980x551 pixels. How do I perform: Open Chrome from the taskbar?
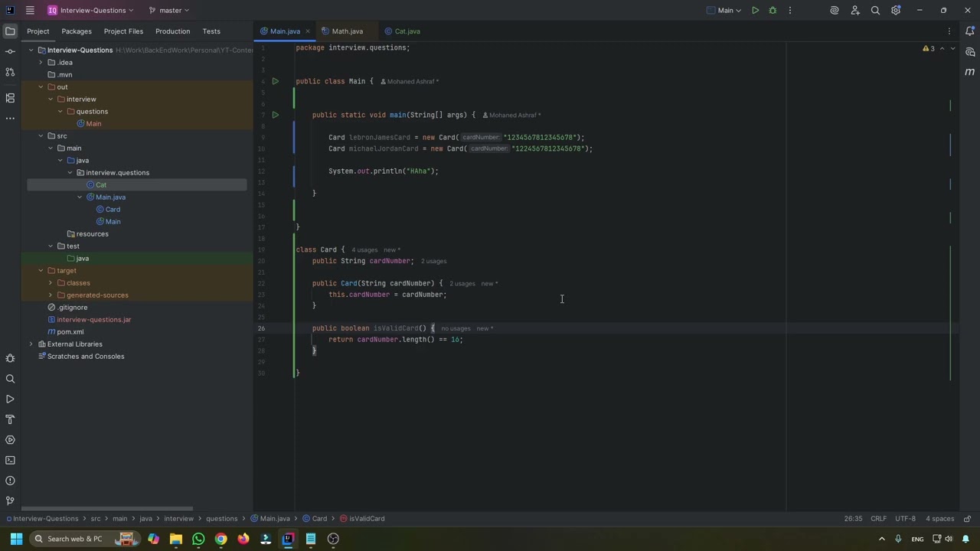point(220,539)
